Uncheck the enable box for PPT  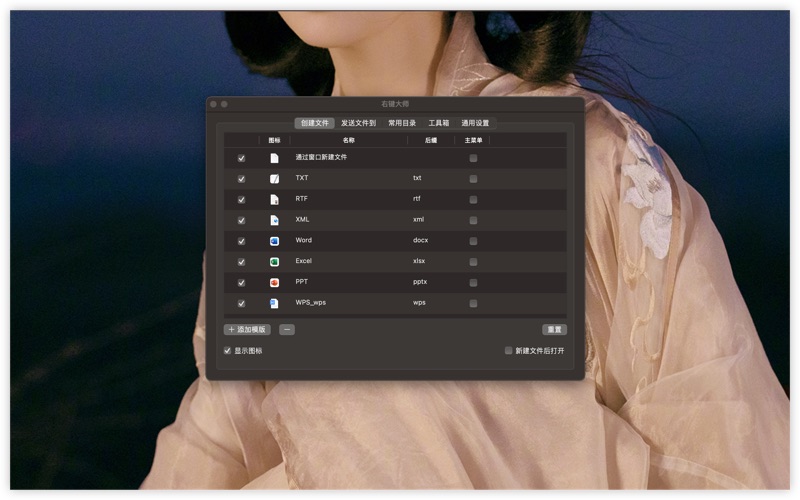pyautogui.click(x=241, y=283)
